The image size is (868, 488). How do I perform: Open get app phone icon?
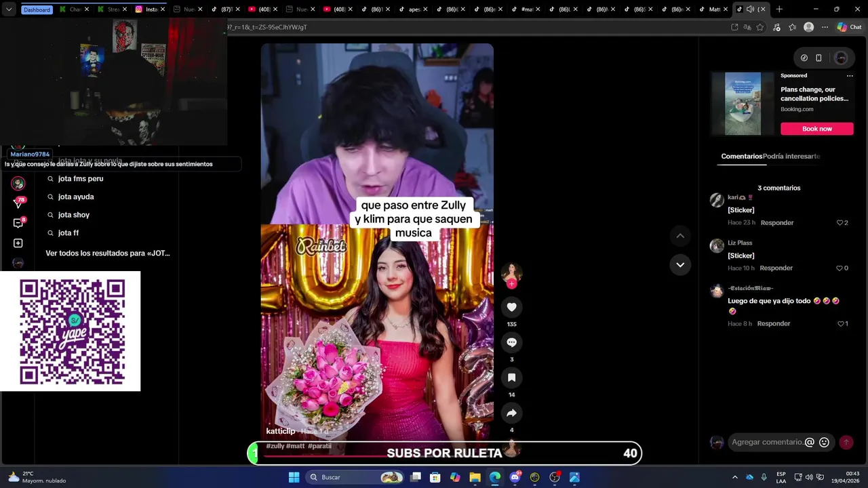click(x=818, y=58)
